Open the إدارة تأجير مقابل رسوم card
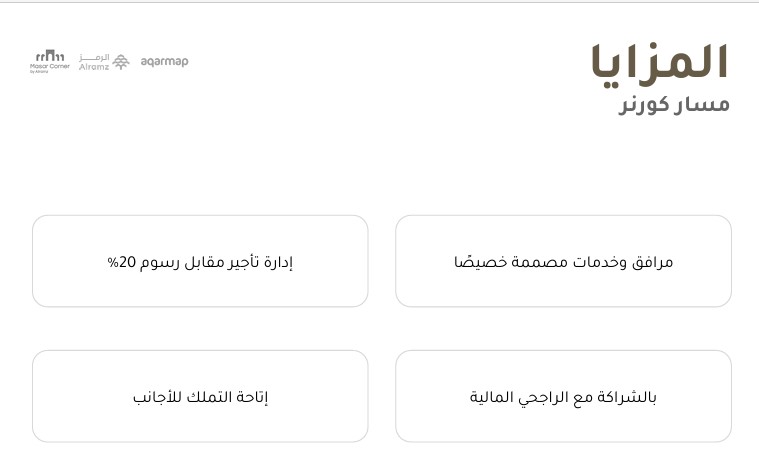Viewport: 759px width, 462px height. pyautogui.click(x=200, y=261)
